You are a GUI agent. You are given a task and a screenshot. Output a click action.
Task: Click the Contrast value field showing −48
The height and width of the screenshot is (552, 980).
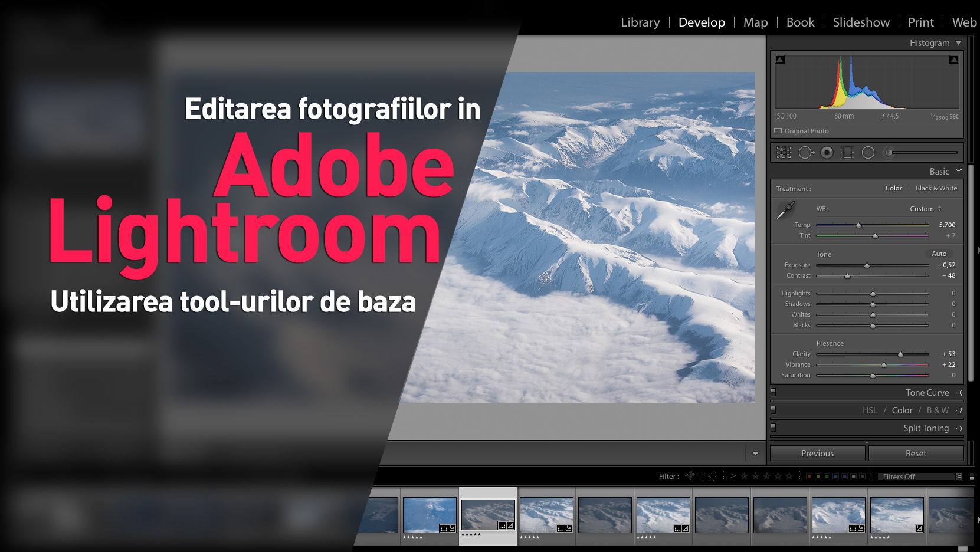click(x=949, y=275)
